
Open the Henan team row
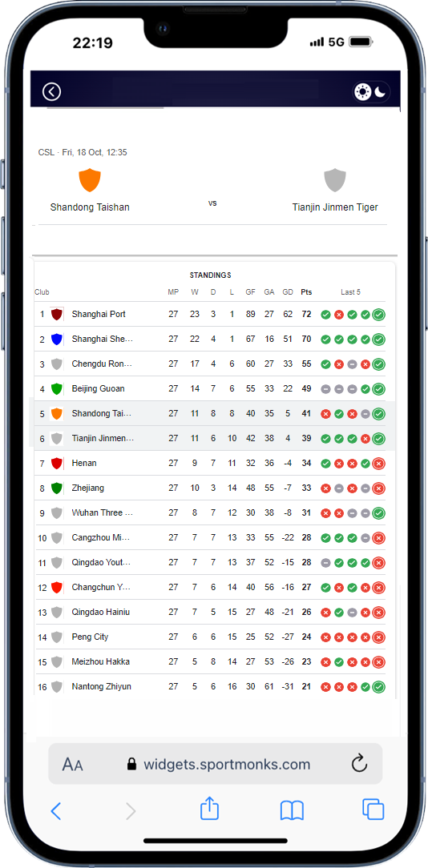pos(210,464)
